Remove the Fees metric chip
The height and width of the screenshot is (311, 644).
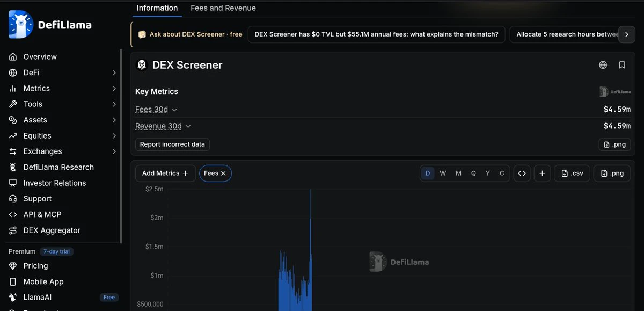tap(223, 173)
